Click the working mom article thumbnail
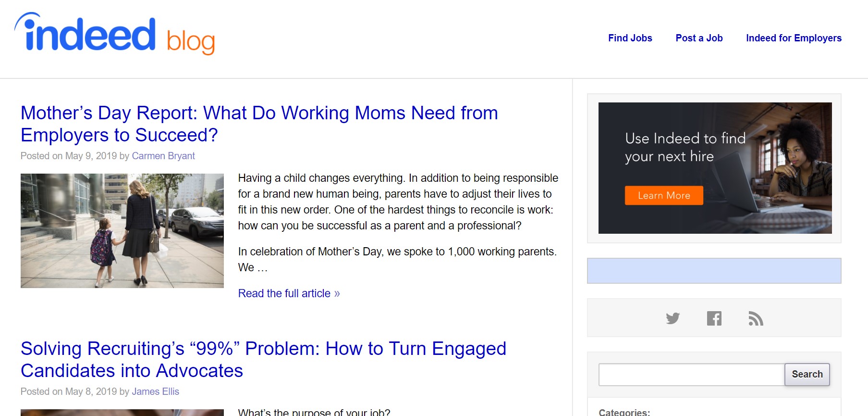This screenshot has width=868, height=416. click(122, 231)
